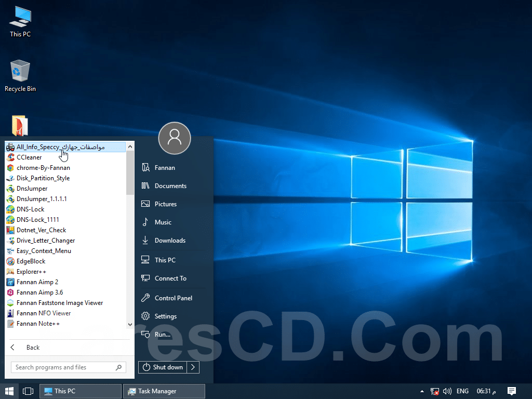Click the magnifier search icon
Image resolution: width=532 pixels, height=399 pixels.
(119, 367)
